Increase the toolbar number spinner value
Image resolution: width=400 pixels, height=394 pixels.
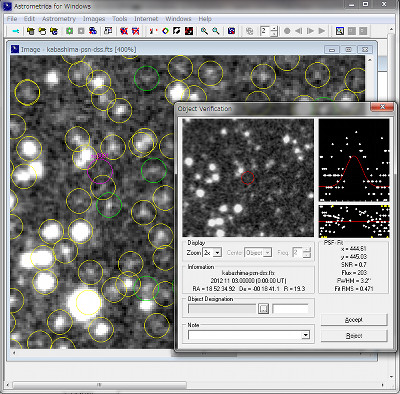[274, 29]
